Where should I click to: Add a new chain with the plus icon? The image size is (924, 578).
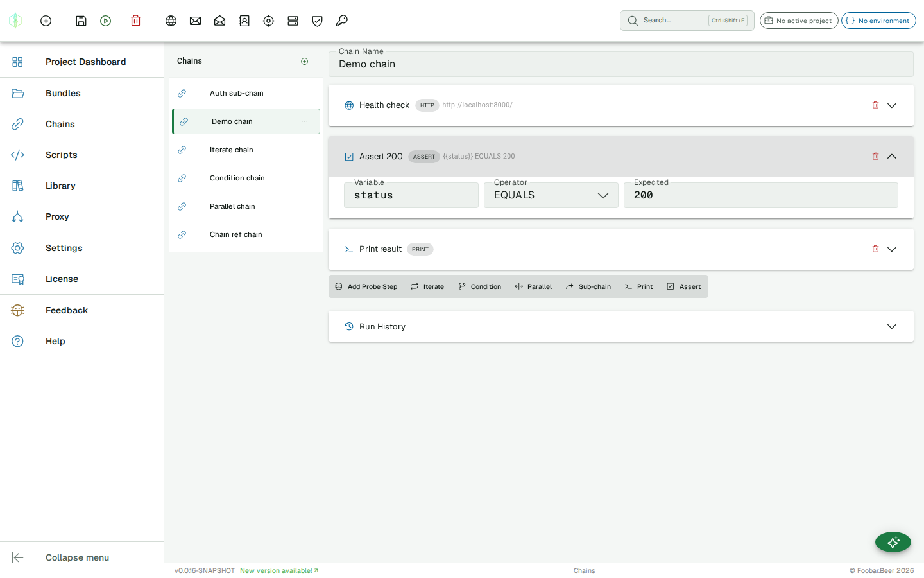click(304, 61)
